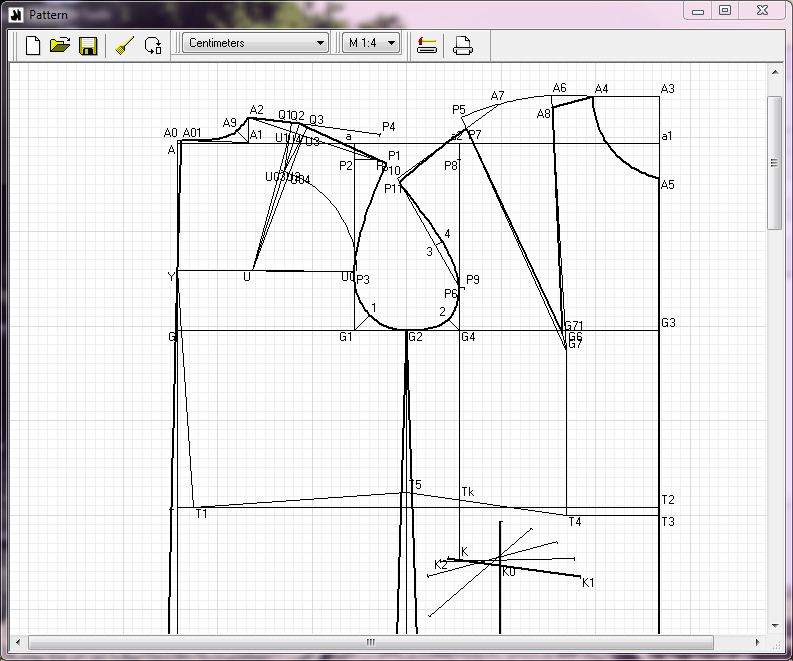This screenshot has height=661, width=793.
Task: Click point label P4 on drawing
Action: pyautogui.click(x=388, y=126)
